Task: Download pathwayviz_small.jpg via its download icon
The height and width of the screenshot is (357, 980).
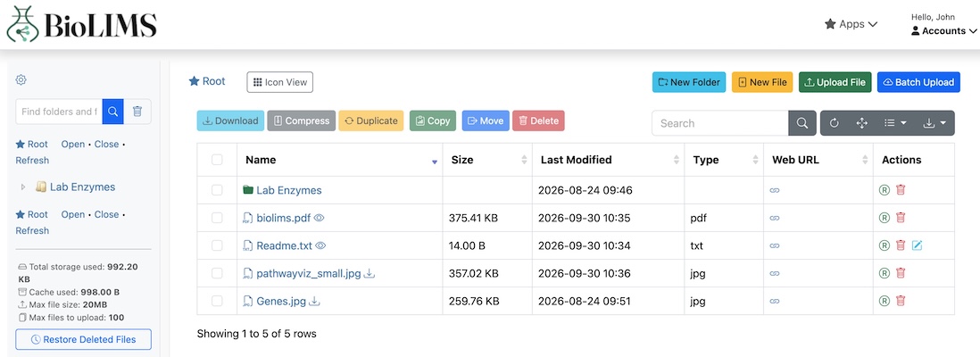Action: (x=370, y=273)
